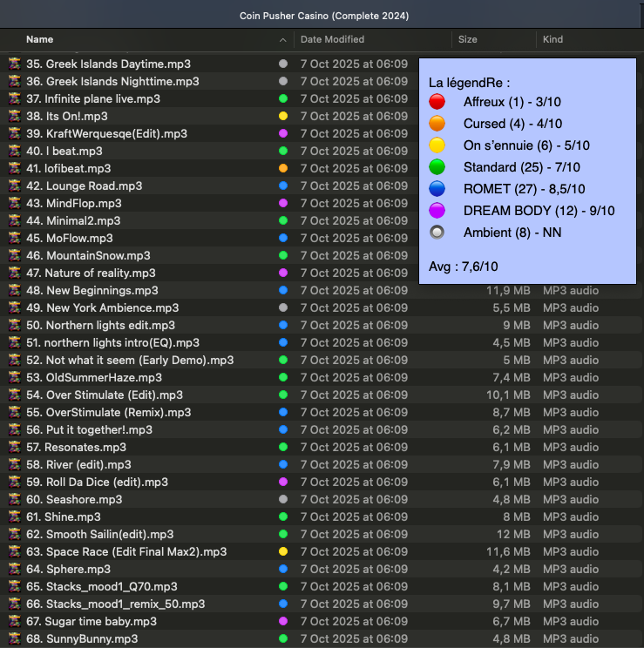Click the yellow On s'ennuie legend swatch

[x=437, y=145]
